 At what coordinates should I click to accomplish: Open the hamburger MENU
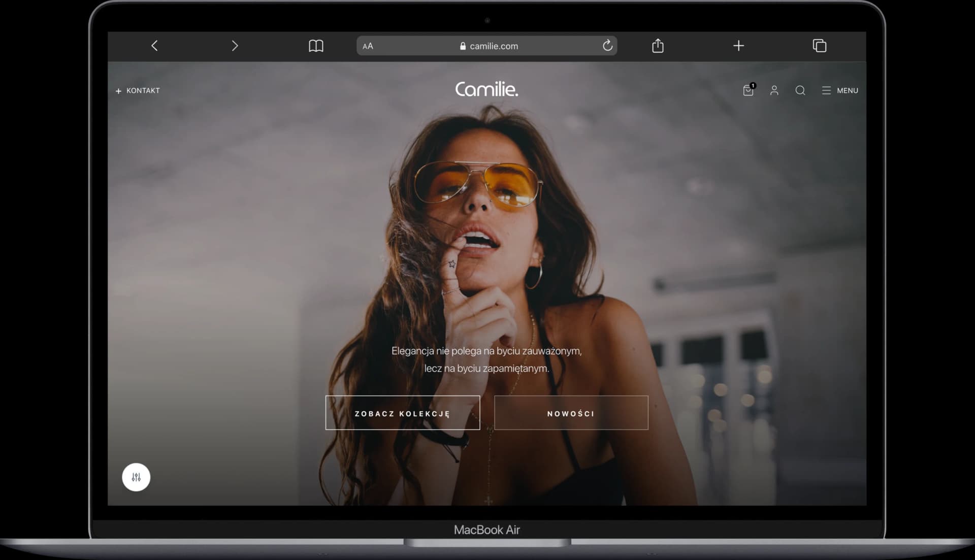click(826, 90)
